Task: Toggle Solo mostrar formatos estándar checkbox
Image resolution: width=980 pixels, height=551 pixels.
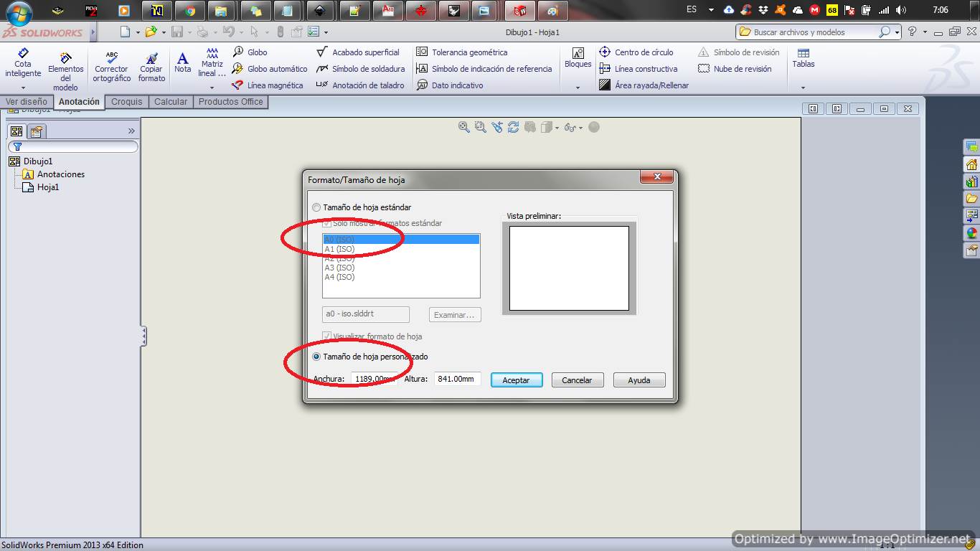Action: tap(327, 223)
